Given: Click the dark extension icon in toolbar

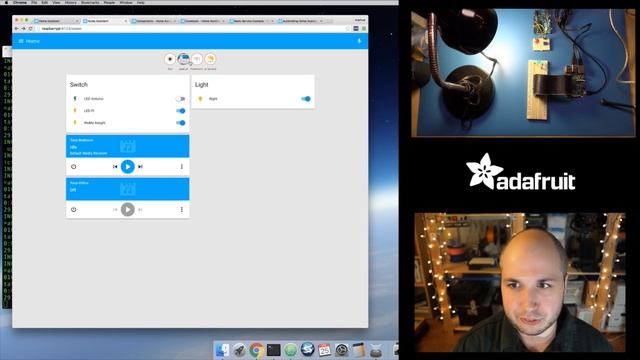Looking at the screenshot, I should 356,29.
